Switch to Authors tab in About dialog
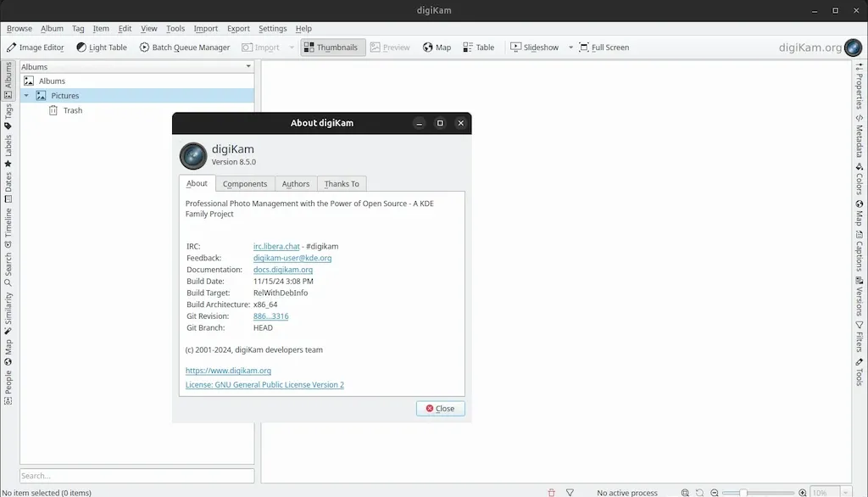The image size is (868, 497). 296,184
